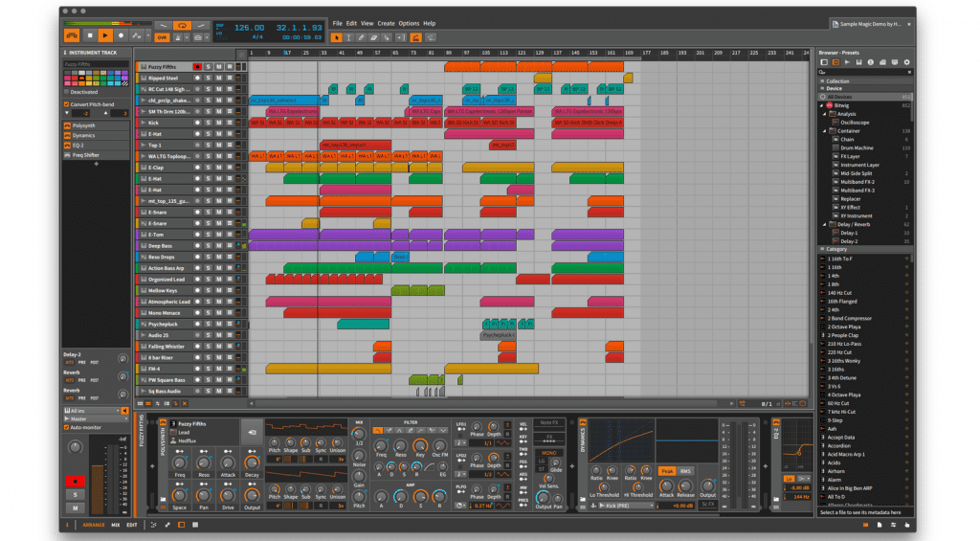Switch to the EDIT view tab
Image resolution: width=980 pixels, height=541 pixels.
(x=132, y=525)
